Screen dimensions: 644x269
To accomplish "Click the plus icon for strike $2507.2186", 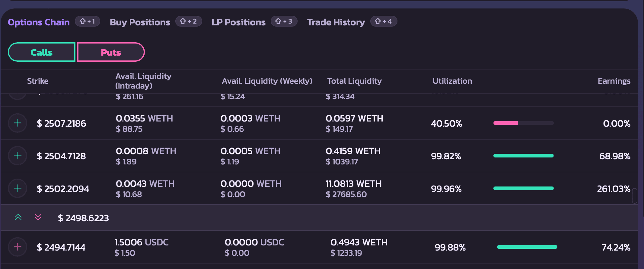I will [18, 123].
